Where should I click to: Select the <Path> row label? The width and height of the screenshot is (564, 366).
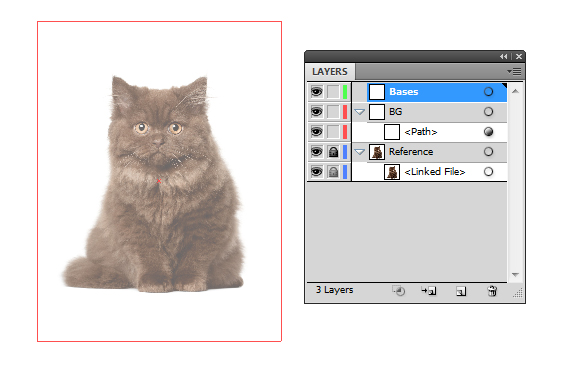pos(420,132)
